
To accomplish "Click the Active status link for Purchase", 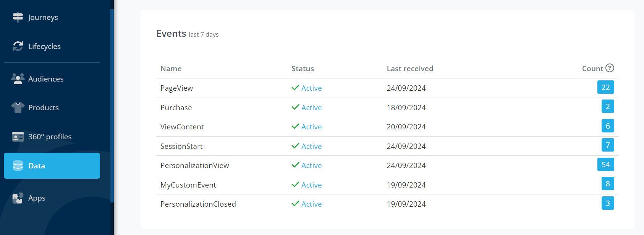I will [x=311, y=108].
